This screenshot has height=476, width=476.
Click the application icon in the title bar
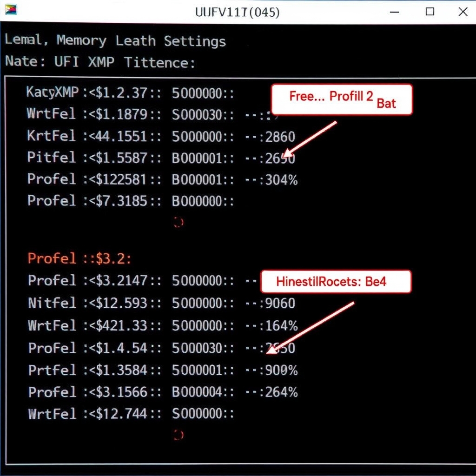pyautogui.click(x=11, y=9)
